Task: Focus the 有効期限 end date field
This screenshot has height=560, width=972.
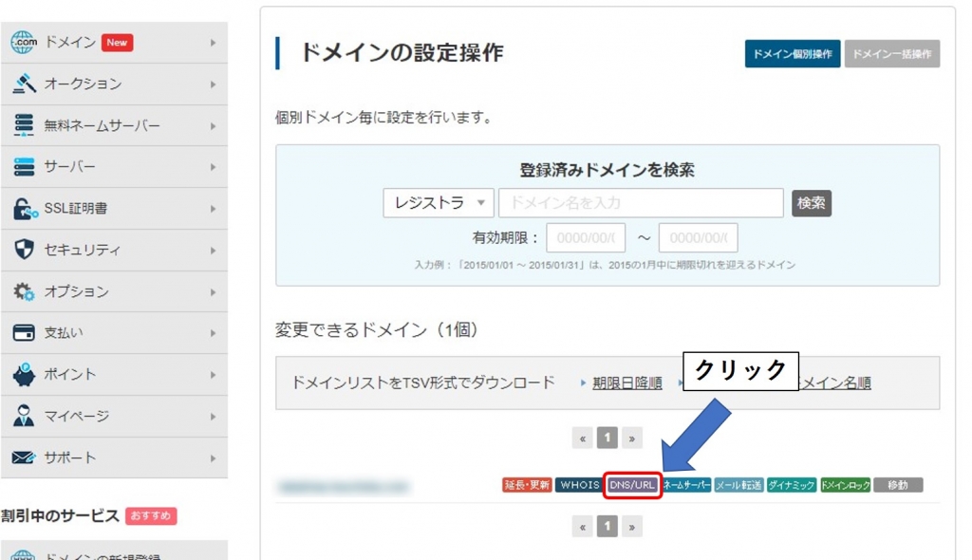Action: 698,237
